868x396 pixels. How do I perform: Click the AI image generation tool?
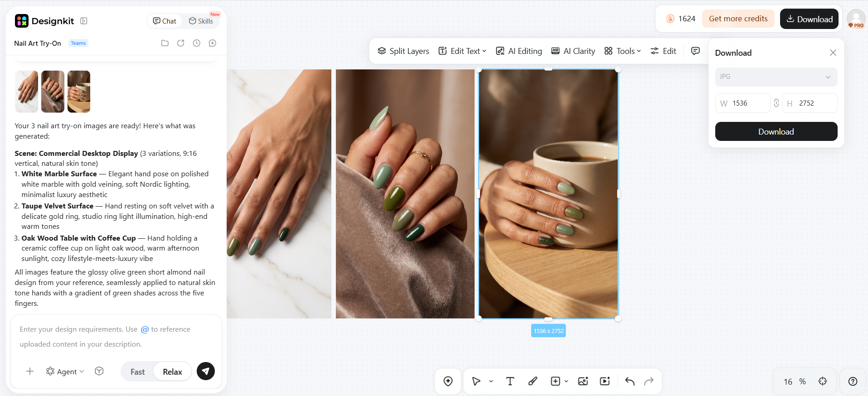coord(583,381)
